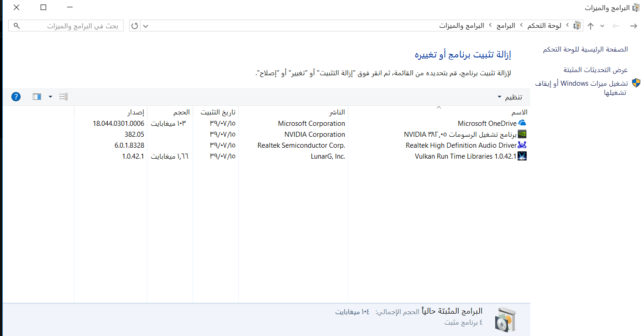Viewport: 644px width, 336px height.
Task: Click version 382.05 cell
Action: (134, 134)
